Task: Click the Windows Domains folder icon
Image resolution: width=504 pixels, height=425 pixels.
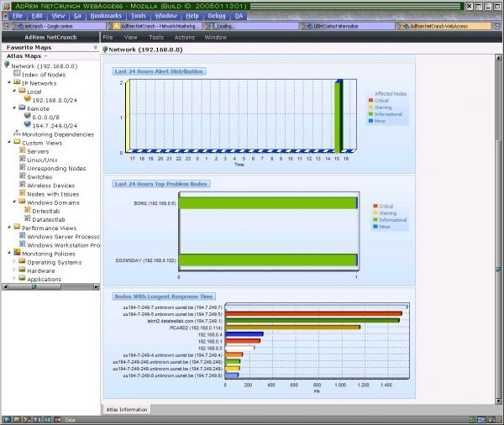Action: [22, 202]
